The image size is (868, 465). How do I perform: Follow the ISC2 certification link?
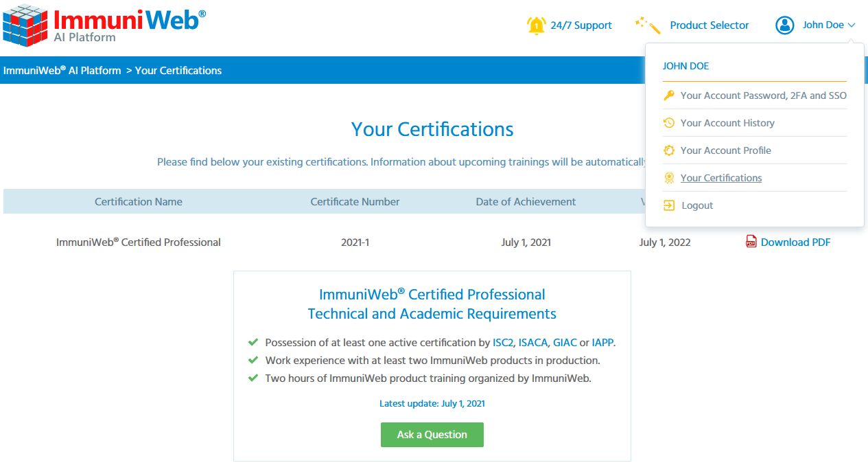tap(503, 342)
